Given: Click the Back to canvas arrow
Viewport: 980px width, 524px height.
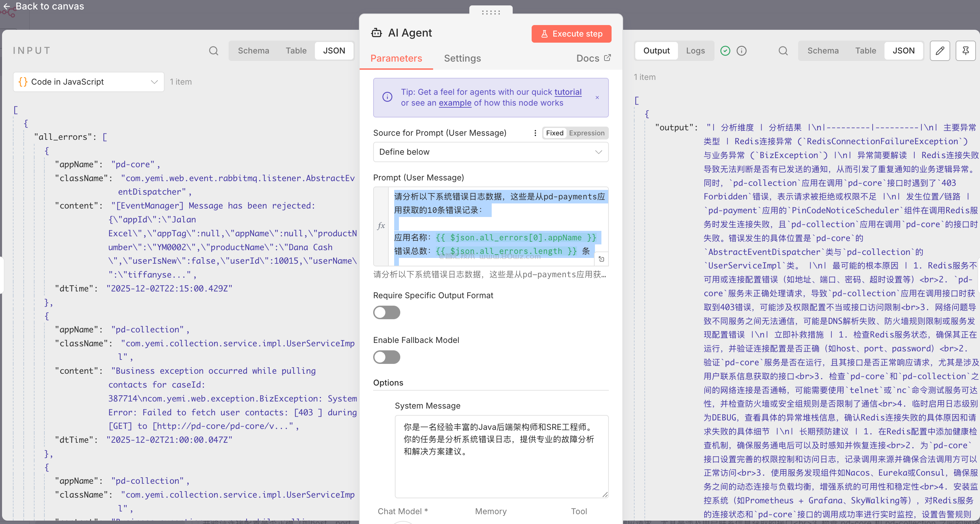Looking at the screenshot, I should coord(6,6).
